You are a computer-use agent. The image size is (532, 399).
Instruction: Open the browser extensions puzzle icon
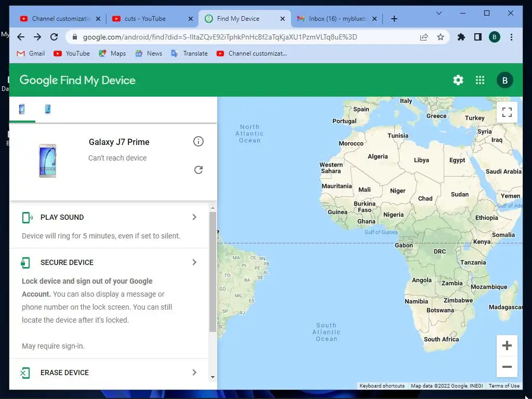click(x=461, y=37)
